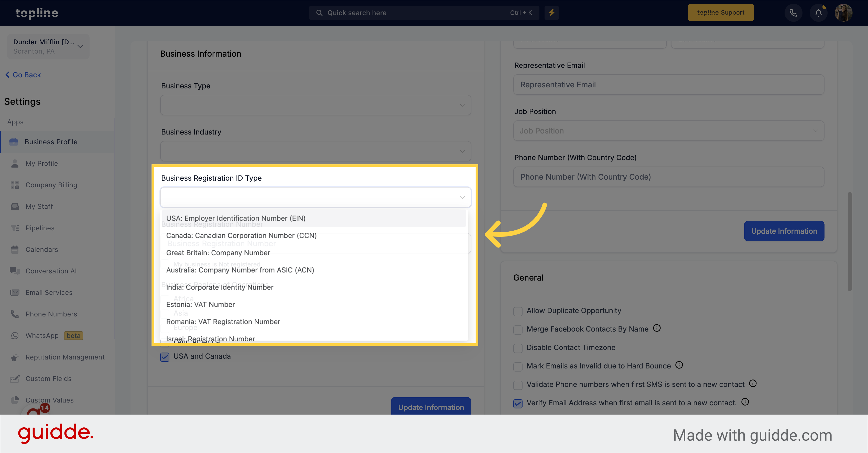Click the Update Information button

784,231
